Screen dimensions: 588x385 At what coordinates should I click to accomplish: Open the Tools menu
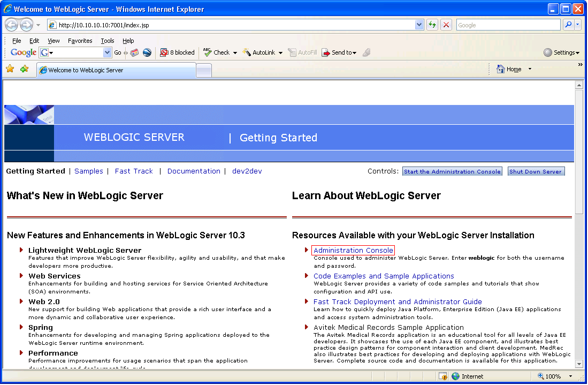107,40
